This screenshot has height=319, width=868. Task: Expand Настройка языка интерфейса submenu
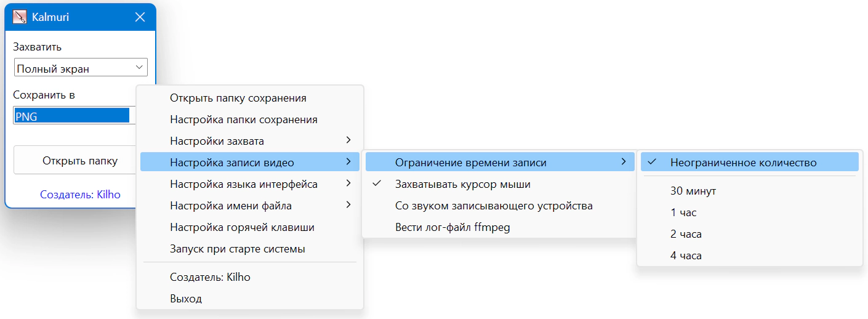(250, 184)
